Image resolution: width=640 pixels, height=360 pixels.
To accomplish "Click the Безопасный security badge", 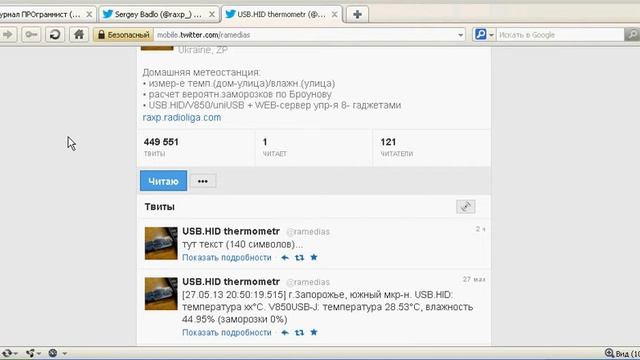I will pyautogui.click(x=124, y=35).
